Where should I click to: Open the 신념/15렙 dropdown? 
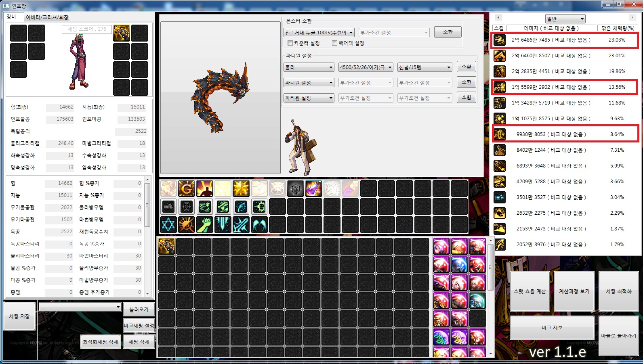point(424,67)
